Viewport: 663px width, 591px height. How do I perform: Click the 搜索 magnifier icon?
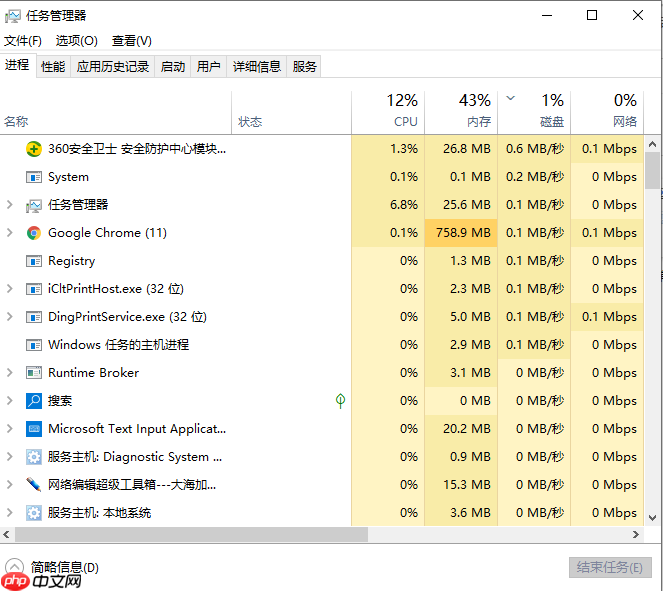[34, 401]
